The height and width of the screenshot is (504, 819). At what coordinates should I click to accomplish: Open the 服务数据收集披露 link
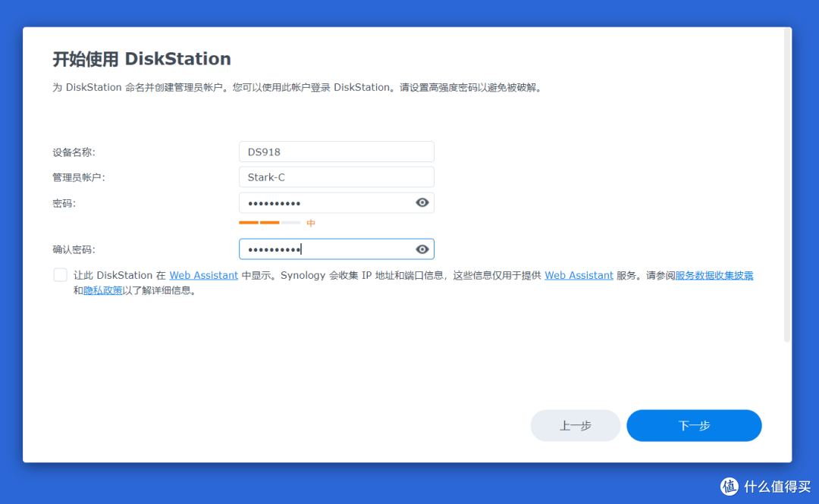[715, 275]
